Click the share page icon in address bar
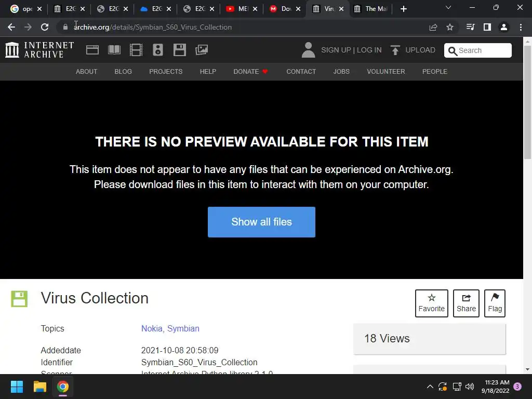This screenshot has height=399, width=532. pos(433,27)
